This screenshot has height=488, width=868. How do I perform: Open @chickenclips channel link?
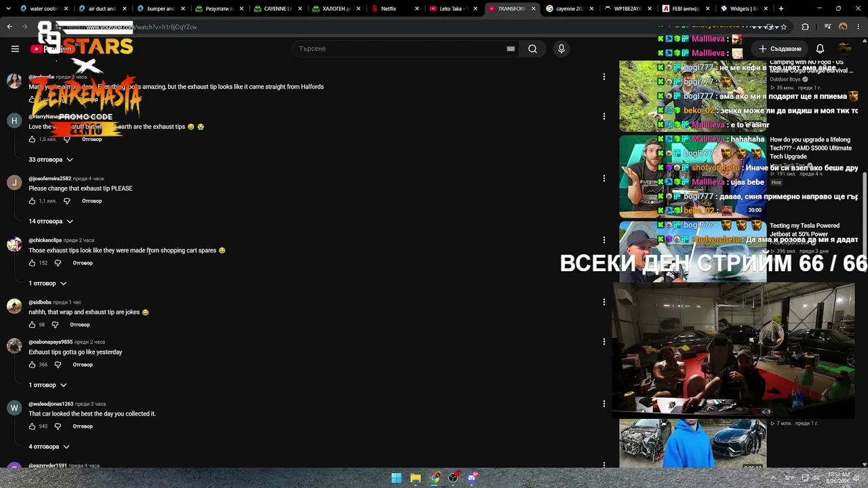[x=45, y=241]
